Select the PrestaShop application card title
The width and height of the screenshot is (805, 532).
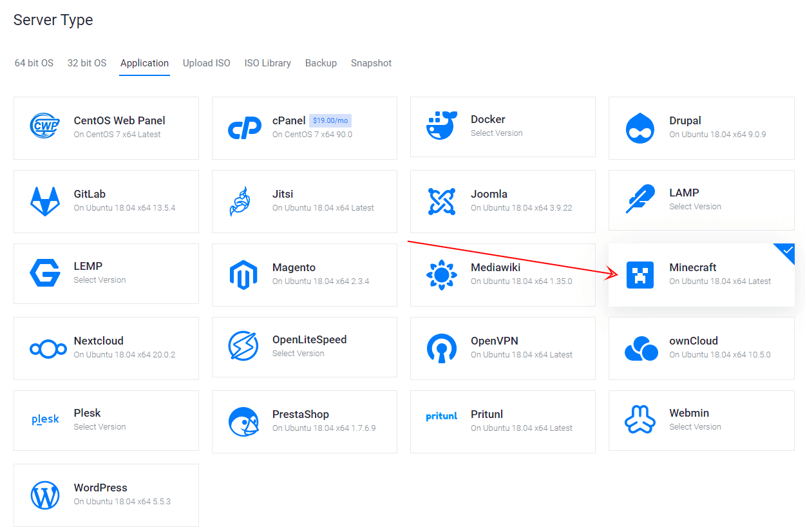300,414
